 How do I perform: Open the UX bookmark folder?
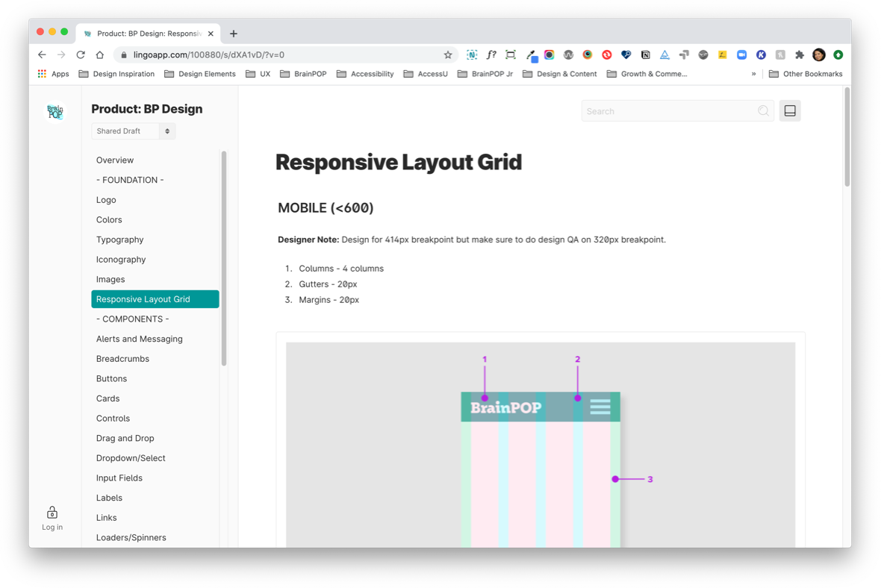coord(258,74)
